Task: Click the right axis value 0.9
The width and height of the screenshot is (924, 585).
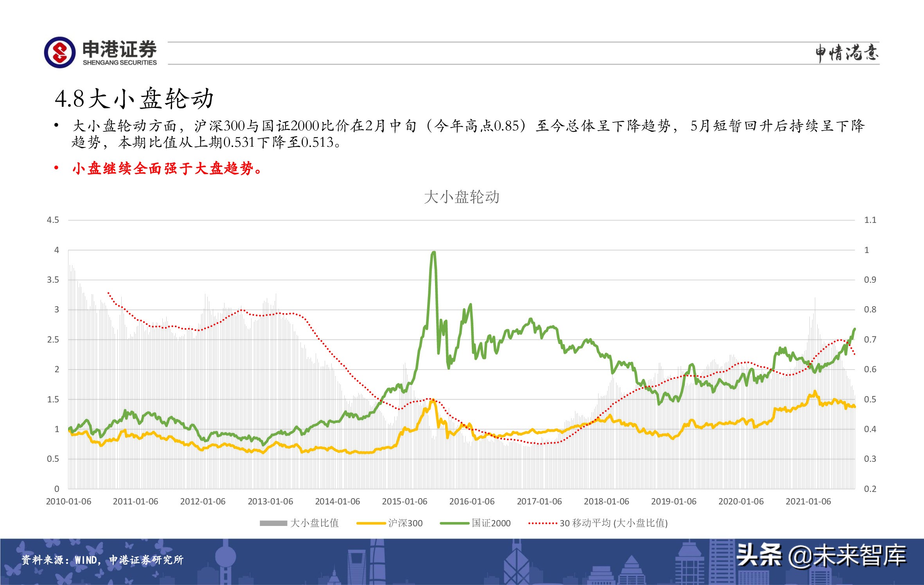Action: [x=870, y=280]
